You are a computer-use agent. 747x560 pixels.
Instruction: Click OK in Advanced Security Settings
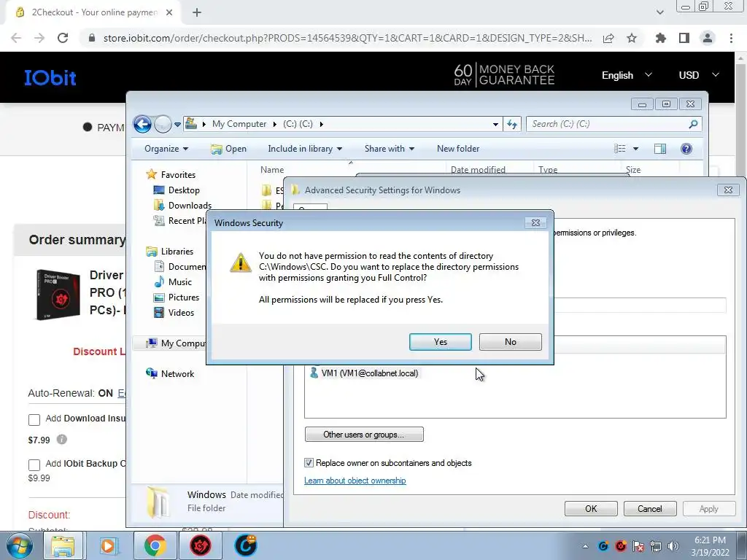coord(591,508)
